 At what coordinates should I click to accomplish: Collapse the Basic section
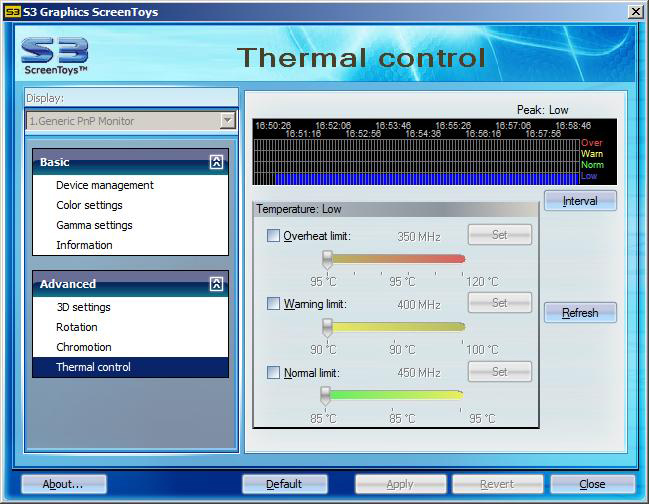[216, 162]
